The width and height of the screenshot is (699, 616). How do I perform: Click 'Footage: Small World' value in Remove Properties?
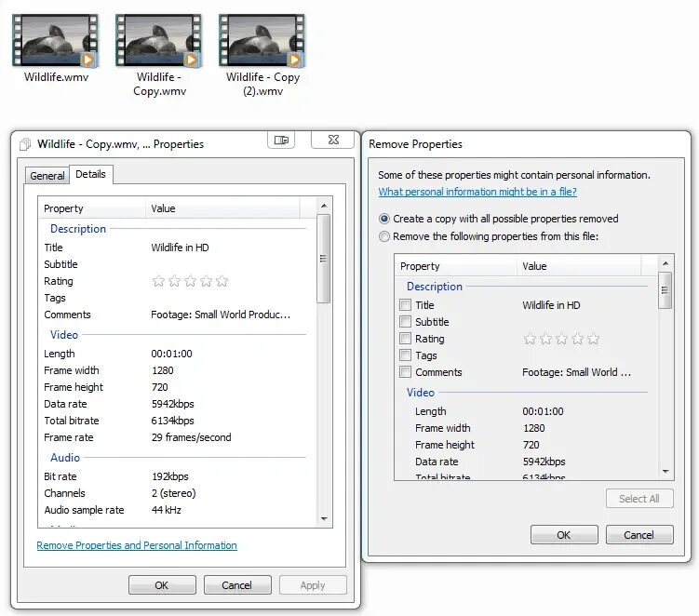coord(576,372)
